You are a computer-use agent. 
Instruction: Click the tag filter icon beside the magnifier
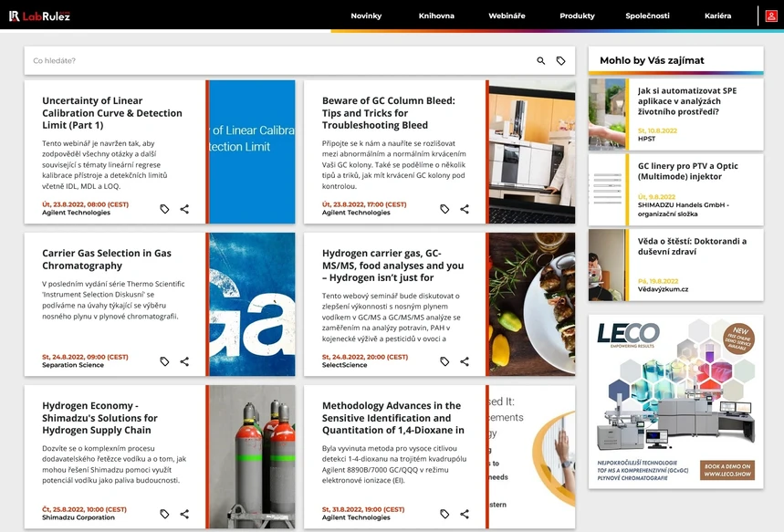click(562, 60)
